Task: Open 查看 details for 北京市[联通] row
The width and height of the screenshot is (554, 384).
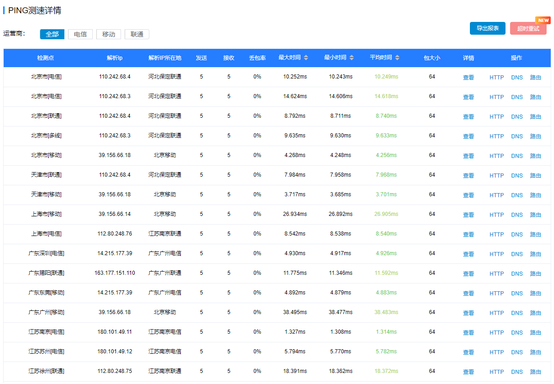Action: 468,117
